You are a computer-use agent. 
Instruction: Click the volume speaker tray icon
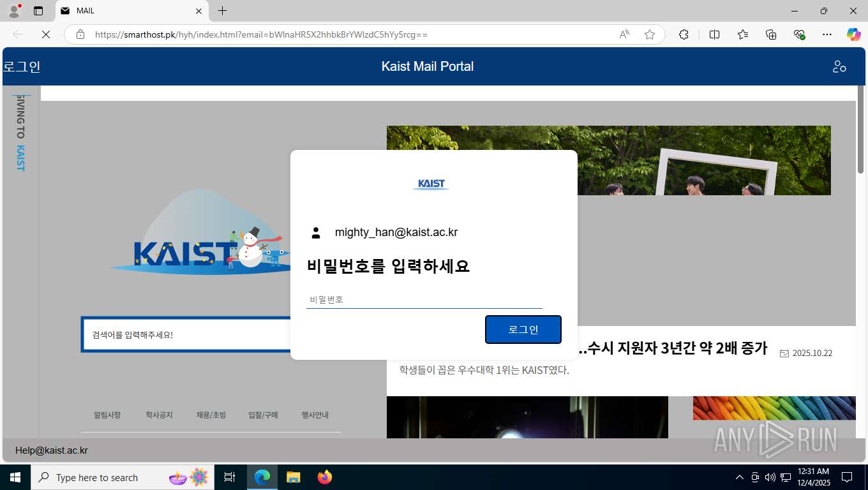coord(770,477)
